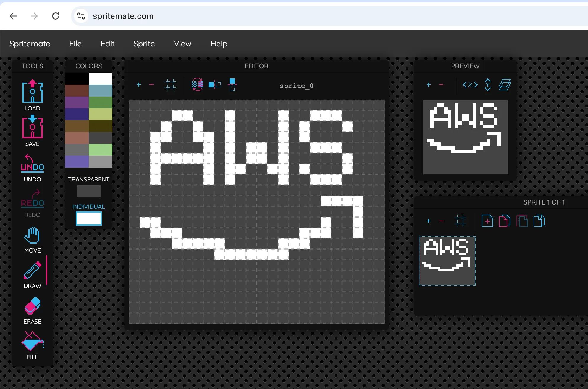Click the REDO tool icon
This screenshot has width=588, height=389.
[x=33, y=199]
